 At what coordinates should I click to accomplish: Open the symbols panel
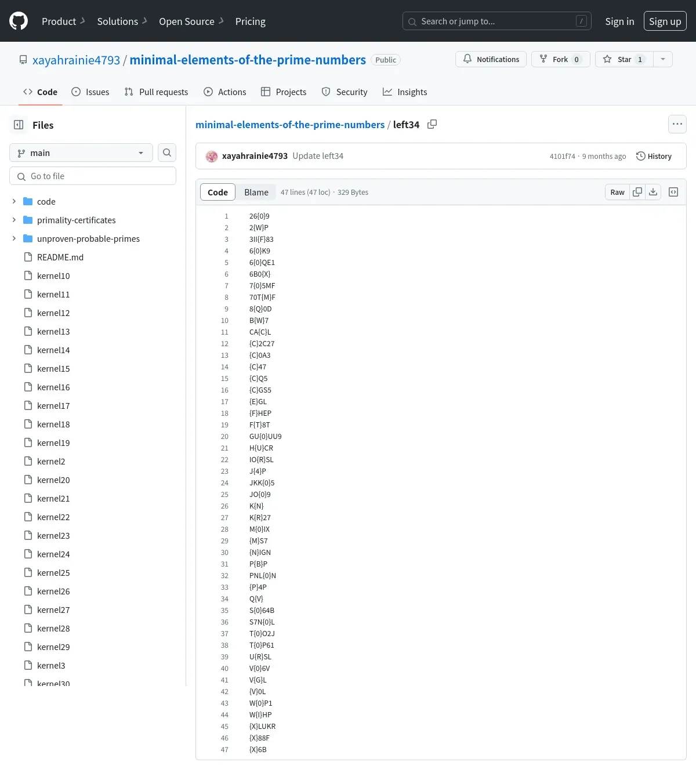[x=673, y=192]
